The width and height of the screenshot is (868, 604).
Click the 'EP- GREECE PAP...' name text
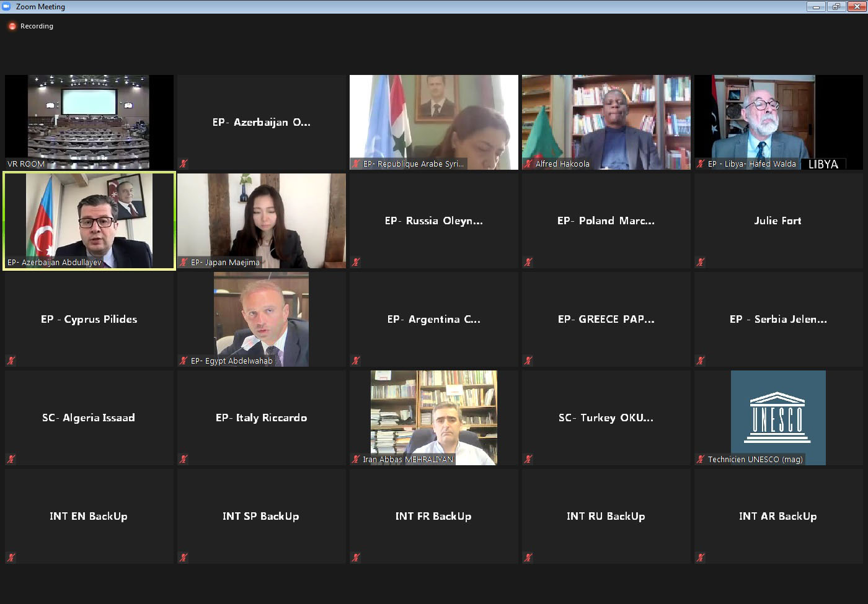tap(606, 319)
